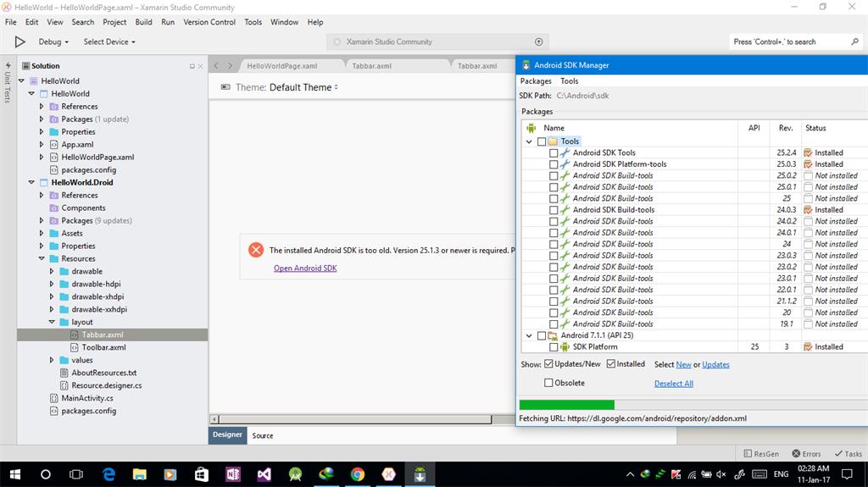868x487 pixels.
Task: Check the Android 7.1.1 (API 25) checkbox
Action: pos(542,335)
